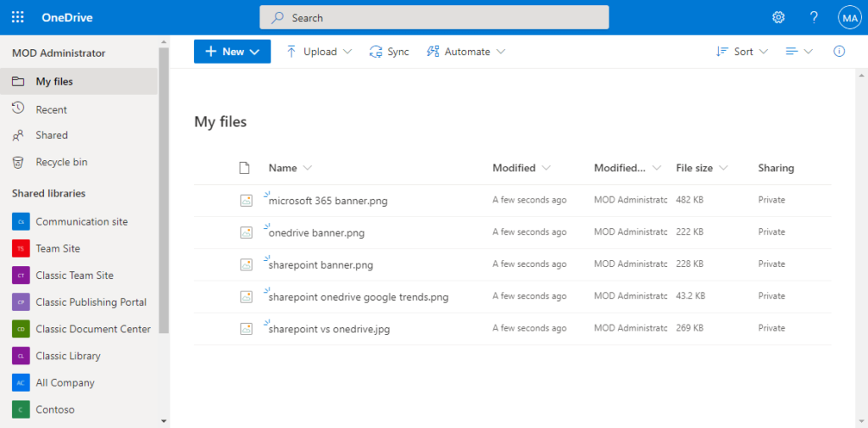Select My files in sidebar
The height and width of the screenshot is (428, 868).
[79, 81]
